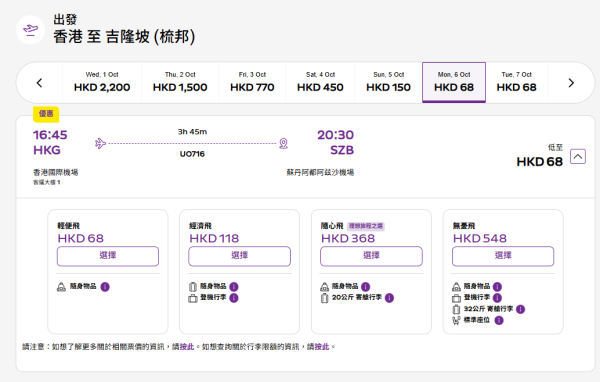
Task: Click the 3h 45m duration text
Action: (x=192, y=132)
